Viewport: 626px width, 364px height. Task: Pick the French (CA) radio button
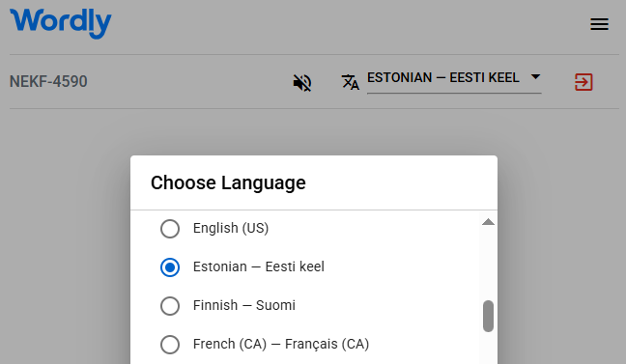coord(170,345)
